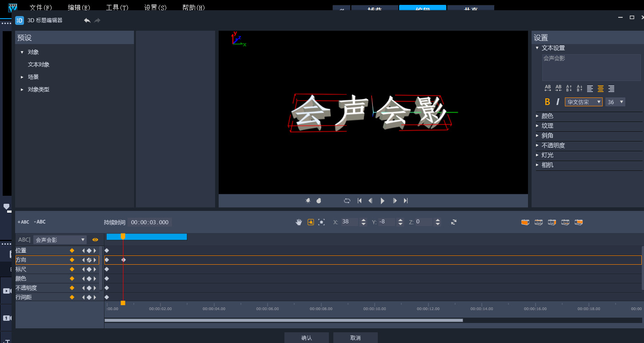Increase character spacing with the AB expand icon
The width and height of the screenshot is (644, 343).
pos(548,89)
